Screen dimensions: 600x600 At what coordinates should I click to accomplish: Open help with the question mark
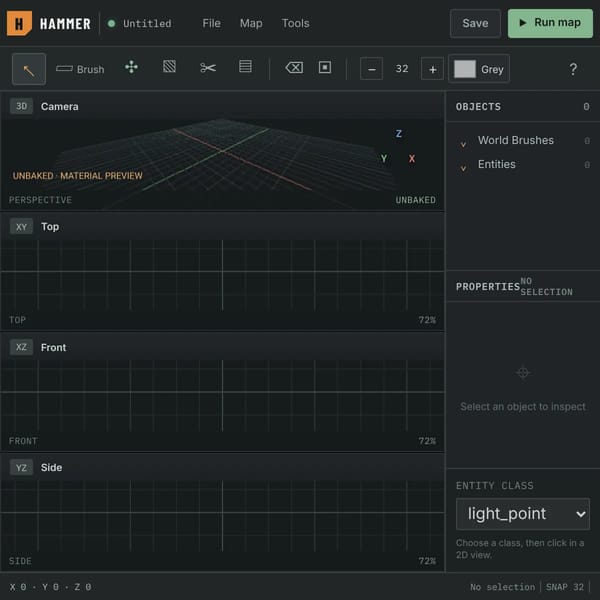coord(573,69)
